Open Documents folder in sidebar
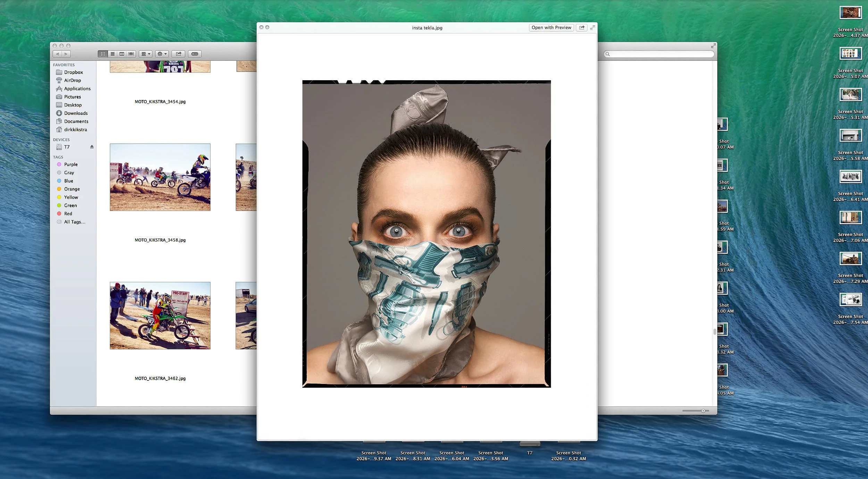Image resolution: width=868 pixels, height=479 pixels. click(x=73, y=121)
